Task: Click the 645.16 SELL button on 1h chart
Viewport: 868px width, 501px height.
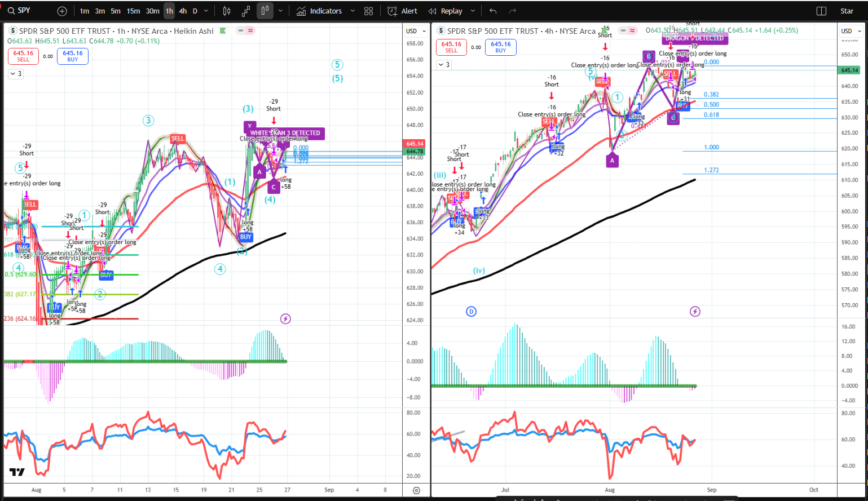Action: (23, 56)
